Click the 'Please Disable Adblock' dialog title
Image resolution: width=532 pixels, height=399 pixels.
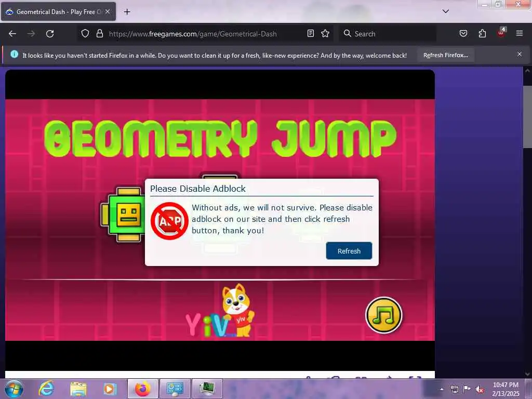tap(198, 189)
